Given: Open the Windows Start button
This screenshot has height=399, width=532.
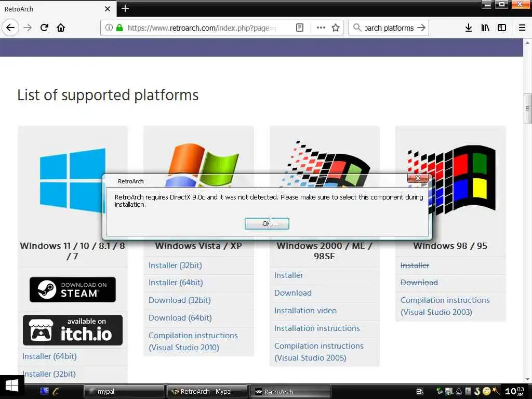Looking at the screenshot, I should (12, 387).
